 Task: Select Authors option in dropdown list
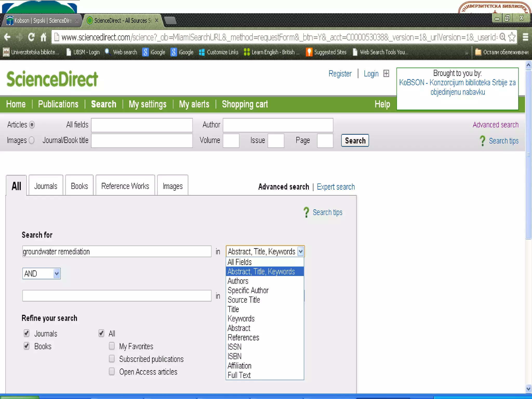pyautogui.click(x=238, y=281)
